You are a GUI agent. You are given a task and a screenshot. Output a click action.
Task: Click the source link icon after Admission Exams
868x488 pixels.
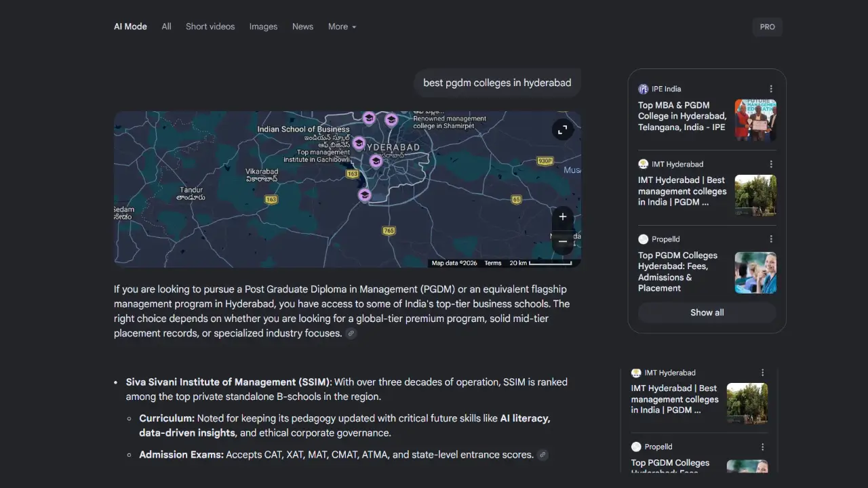(542, 455)
